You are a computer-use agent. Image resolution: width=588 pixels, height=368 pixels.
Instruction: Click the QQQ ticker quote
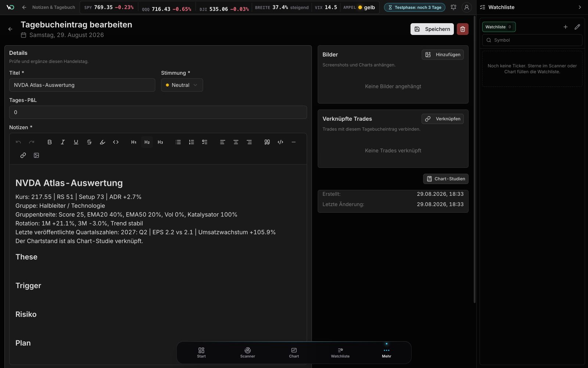166,9
